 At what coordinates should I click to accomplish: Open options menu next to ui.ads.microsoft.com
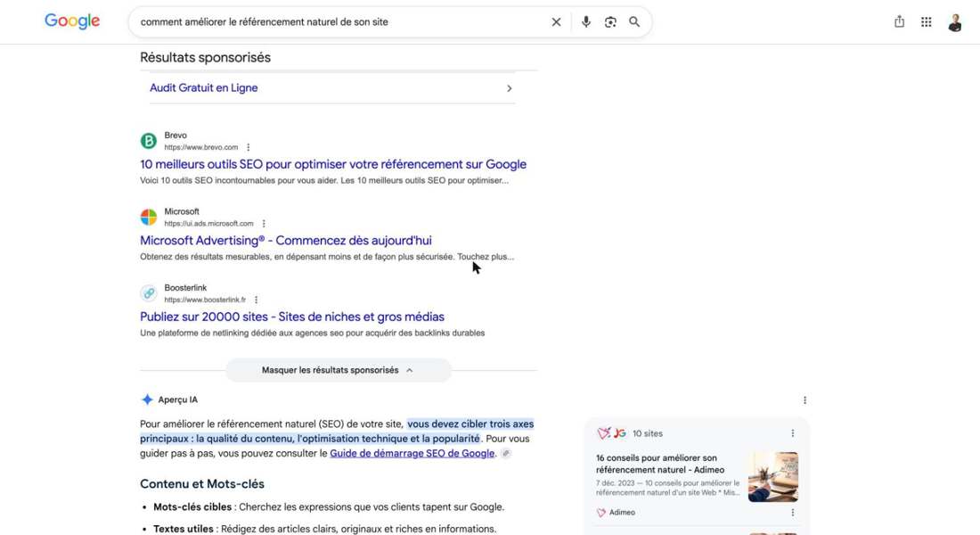coord(264,224)
